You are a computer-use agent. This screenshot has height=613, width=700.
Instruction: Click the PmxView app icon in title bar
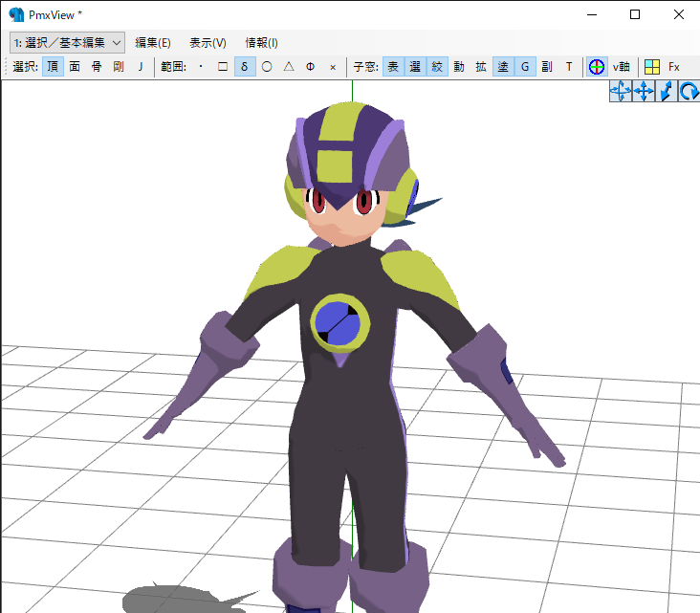pyautogui.click(x=16, y=14)
